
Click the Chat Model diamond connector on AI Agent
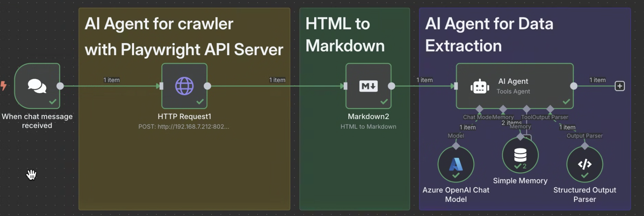(479, 109)
